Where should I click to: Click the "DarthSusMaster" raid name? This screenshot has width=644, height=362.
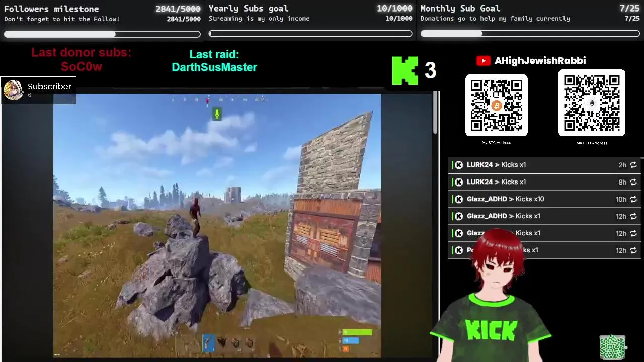coord(214,67)
